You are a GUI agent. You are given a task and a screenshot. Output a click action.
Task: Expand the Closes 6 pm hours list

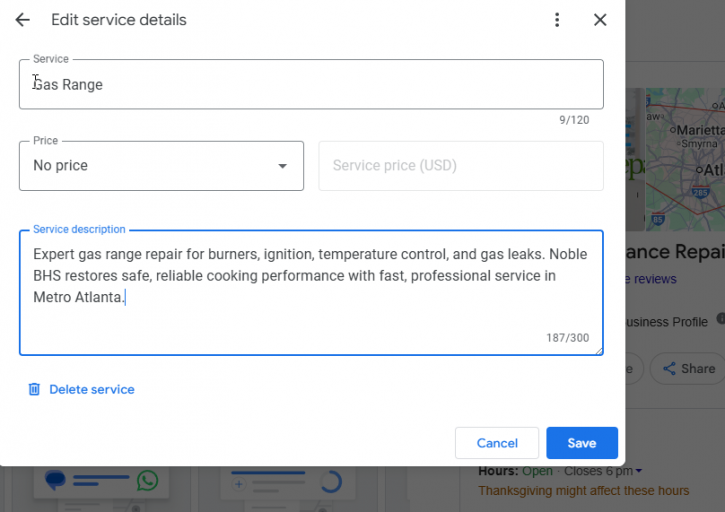pyautogui.click(x=639, y=471)
